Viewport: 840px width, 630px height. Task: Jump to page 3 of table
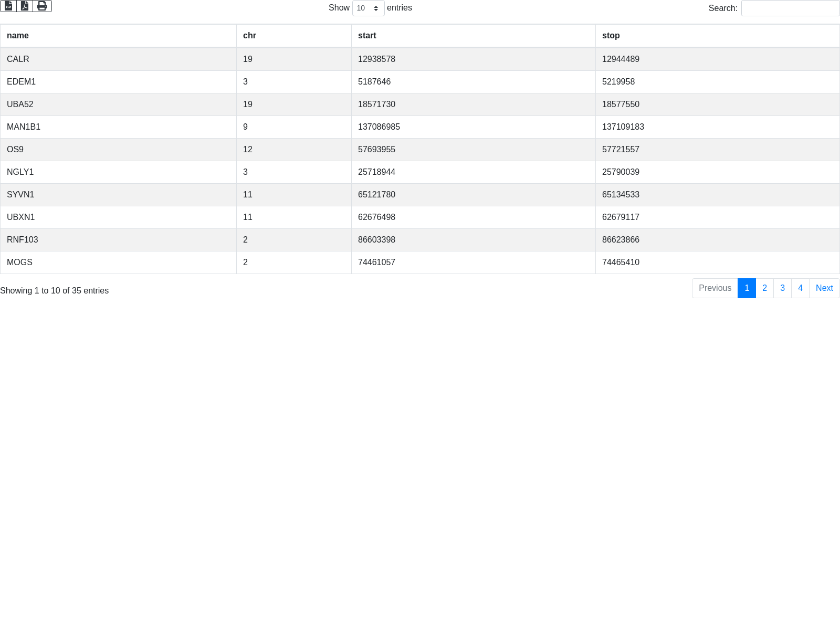point(782,288)
